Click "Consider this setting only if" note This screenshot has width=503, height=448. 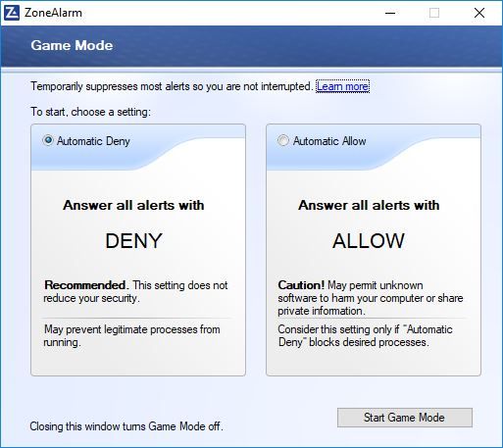(365, 335)
